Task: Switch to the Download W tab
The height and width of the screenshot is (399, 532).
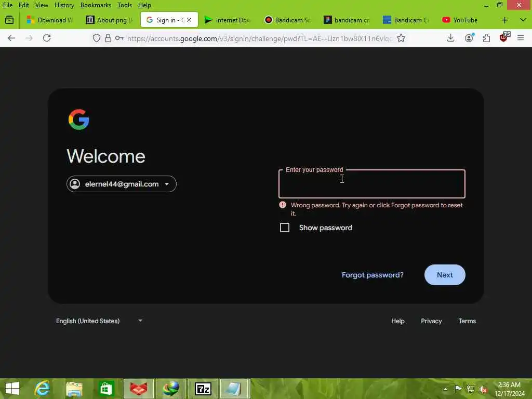Action: [x=50, y=20]
